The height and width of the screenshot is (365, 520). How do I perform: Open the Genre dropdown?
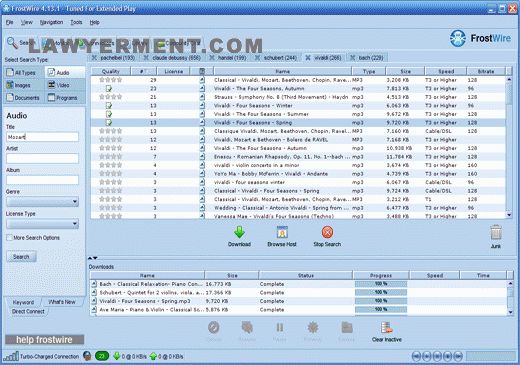click(42, 201)
